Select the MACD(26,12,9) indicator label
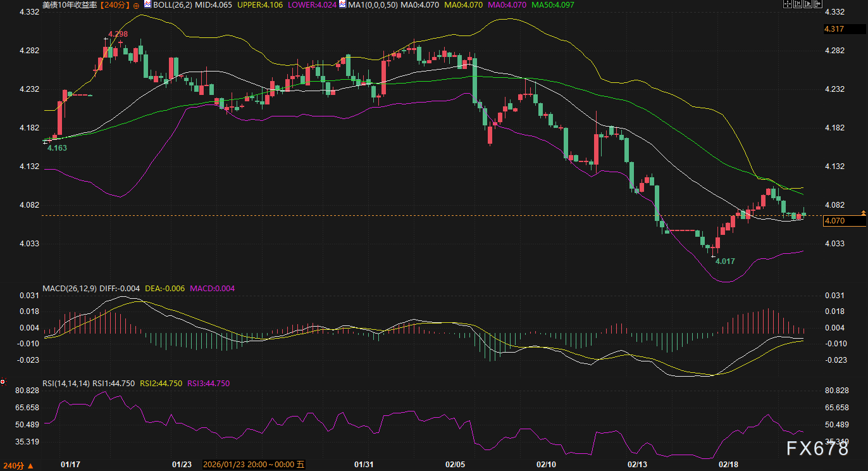Viewport: 868px width, 471px height. (69, 289)
